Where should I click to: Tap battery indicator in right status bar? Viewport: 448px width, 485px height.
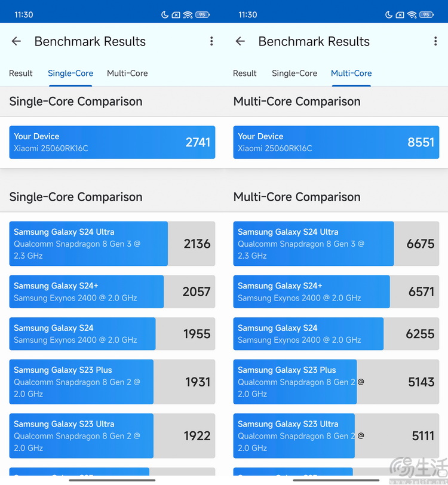[426, 14]
